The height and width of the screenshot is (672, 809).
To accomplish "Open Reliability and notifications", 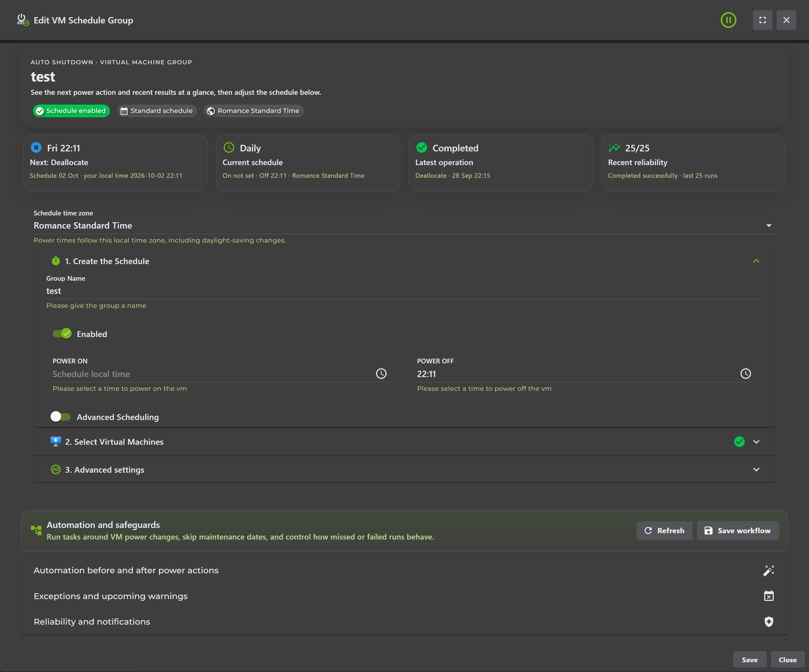I will coord(404,622).
